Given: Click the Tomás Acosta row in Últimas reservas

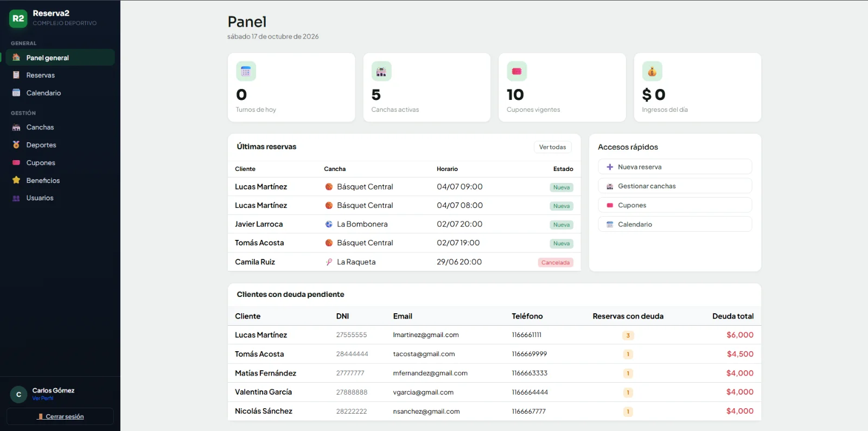Looking at the screenshot, I should click(404, 243).
